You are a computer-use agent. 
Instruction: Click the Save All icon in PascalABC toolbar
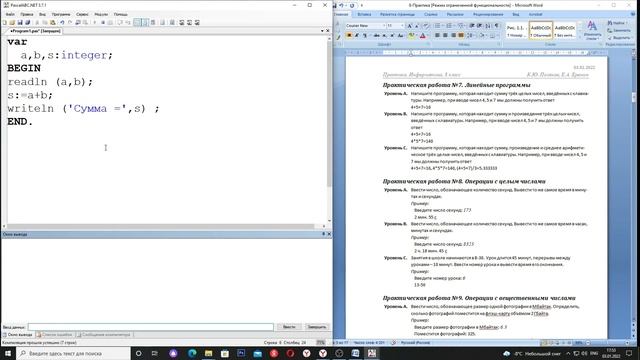click(27, 22)
